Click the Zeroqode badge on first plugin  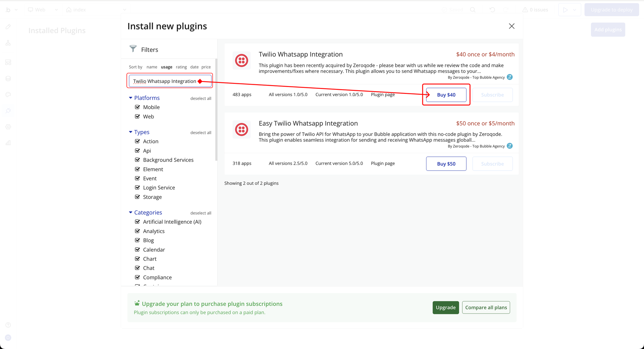pos(510,77)
